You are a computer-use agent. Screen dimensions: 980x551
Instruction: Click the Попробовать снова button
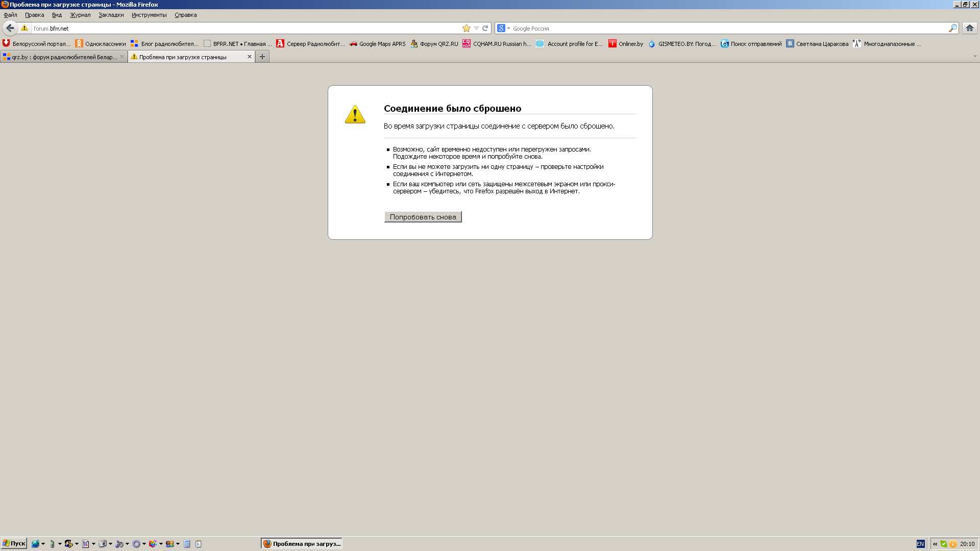click(423, 217)
